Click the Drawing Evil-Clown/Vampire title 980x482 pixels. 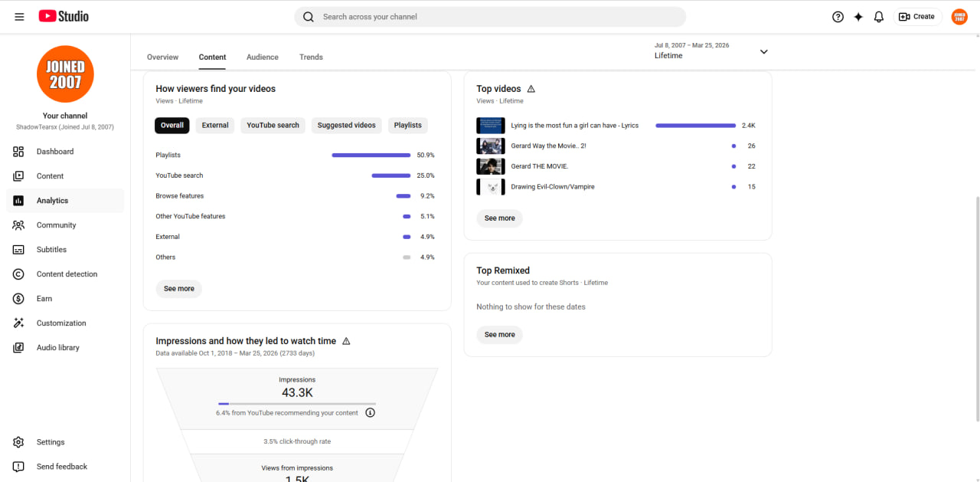(x=553, y=187)
